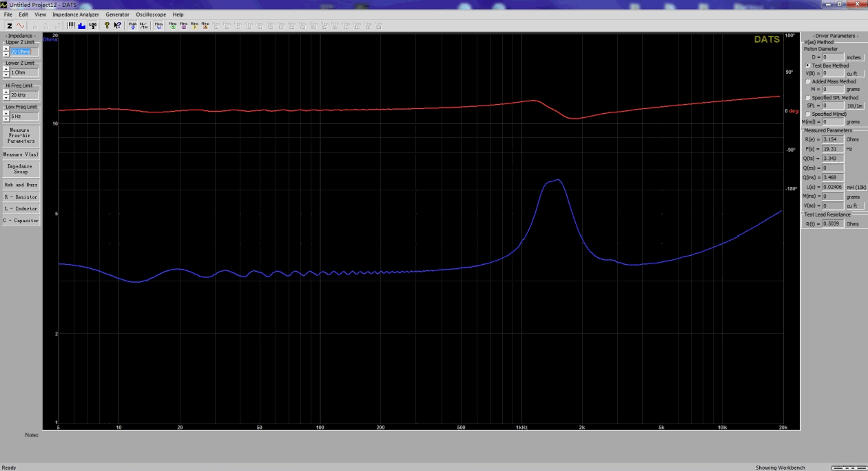Click the C - Capacitor button

(21, 221)
